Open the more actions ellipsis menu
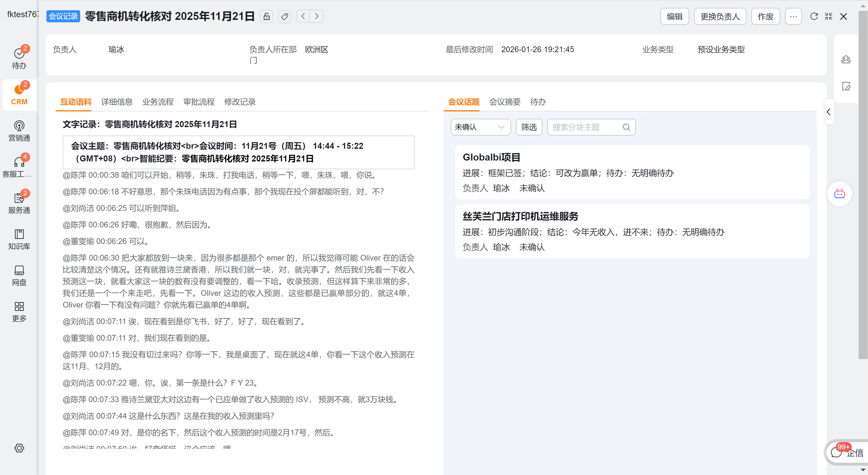Image resolution: width=868 pixels, height=475 pixels. pyautogui.click(x=793, y=16)
